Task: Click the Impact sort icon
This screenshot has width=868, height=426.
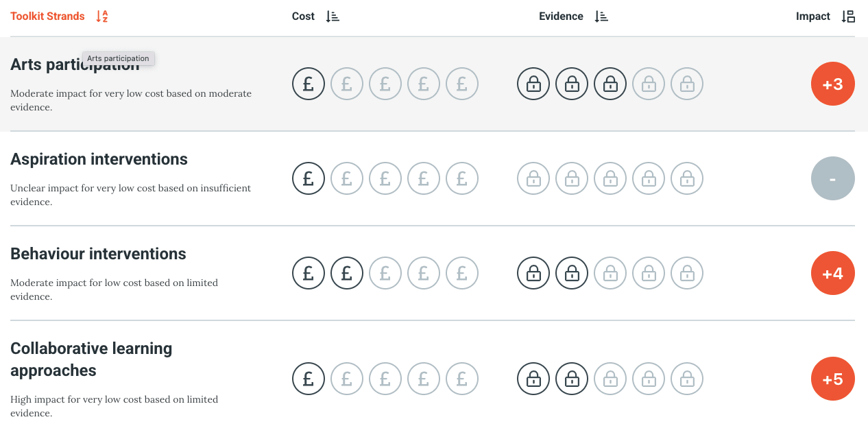Action: [x=848, y=16]
